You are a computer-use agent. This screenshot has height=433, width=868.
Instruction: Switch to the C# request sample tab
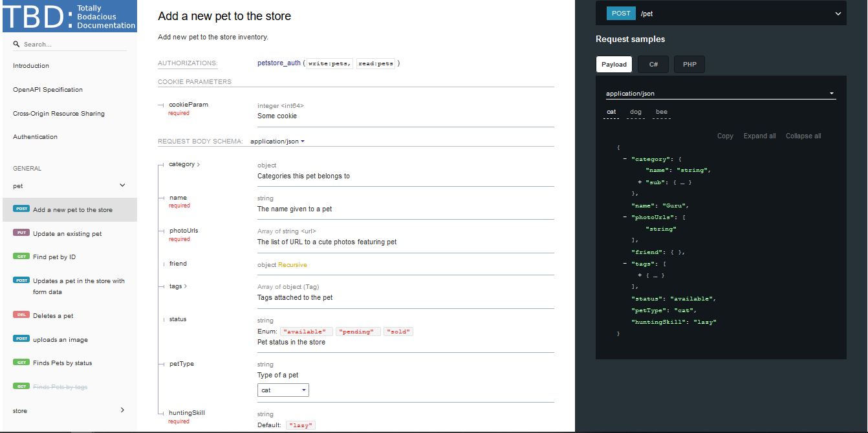tap(653, 65)
